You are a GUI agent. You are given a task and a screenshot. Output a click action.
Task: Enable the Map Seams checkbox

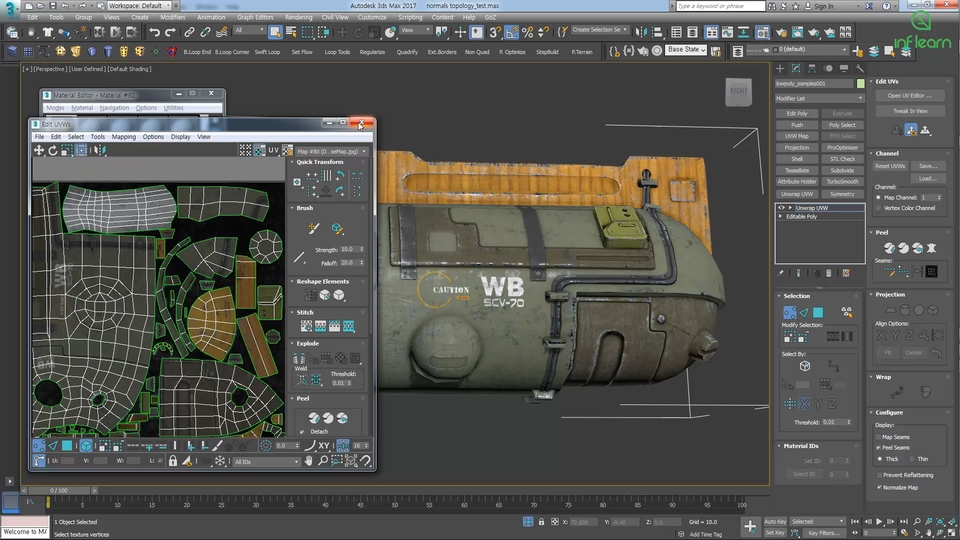point(879,437)
